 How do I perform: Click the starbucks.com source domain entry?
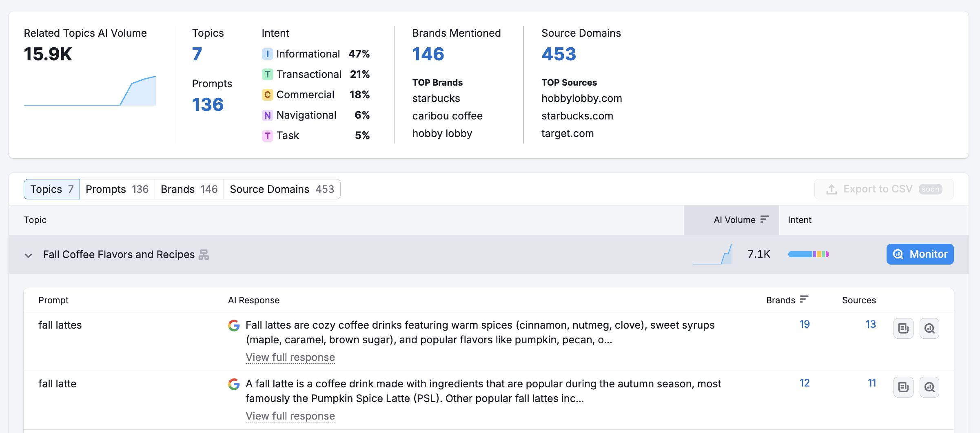tap(577, 116)
